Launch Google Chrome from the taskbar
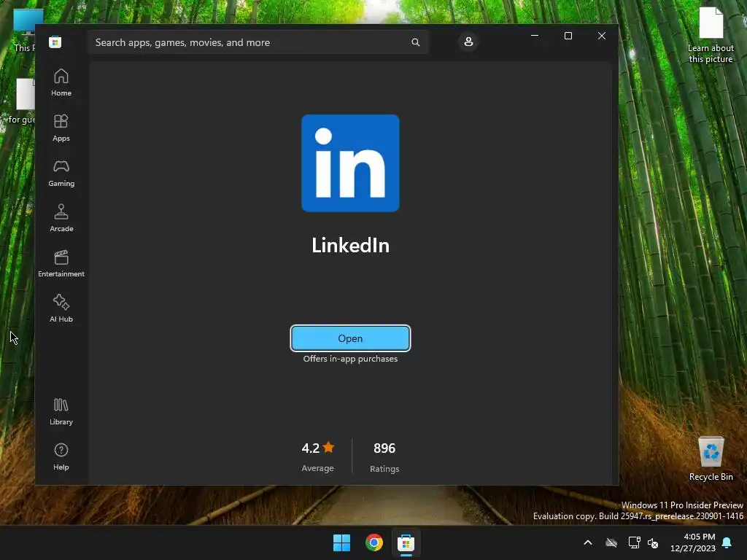 click(x=374, y=542)
